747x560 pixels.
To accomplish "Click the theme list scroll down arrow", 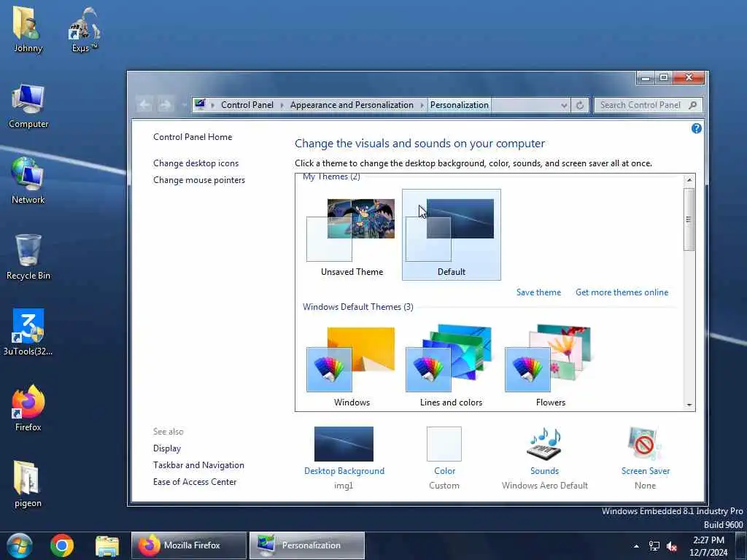I will (689, 405).
